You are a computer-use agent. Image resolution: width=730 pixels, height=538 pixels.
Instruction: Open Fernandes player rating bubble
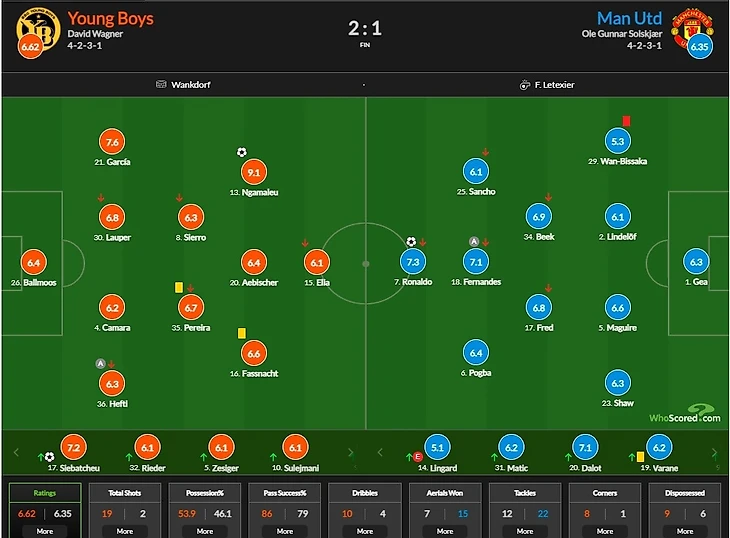(x=476, y=262)
